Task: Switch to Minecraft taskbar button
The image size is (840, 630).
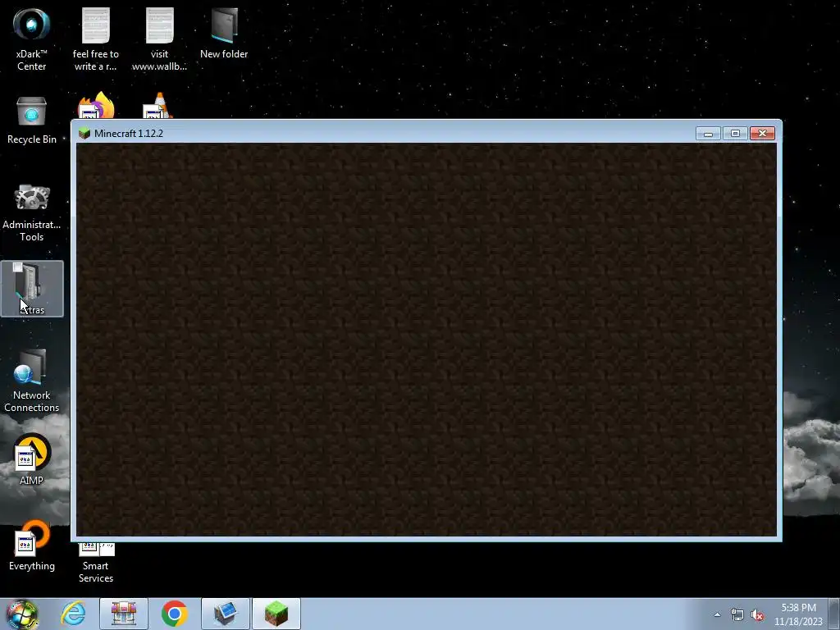Action: pyautogui.click(x=276, y=614)
